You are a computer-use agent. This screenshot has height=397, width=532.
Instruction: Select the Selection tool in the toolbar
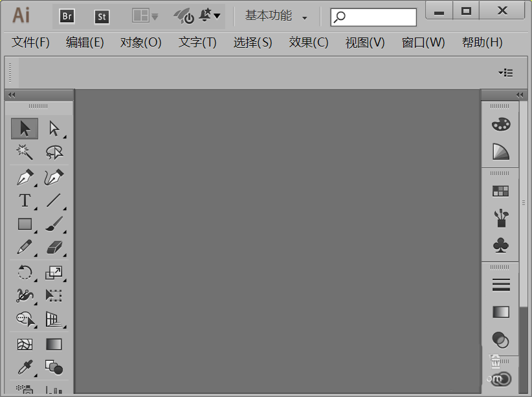pyautogui.click(x=25, y=128)
